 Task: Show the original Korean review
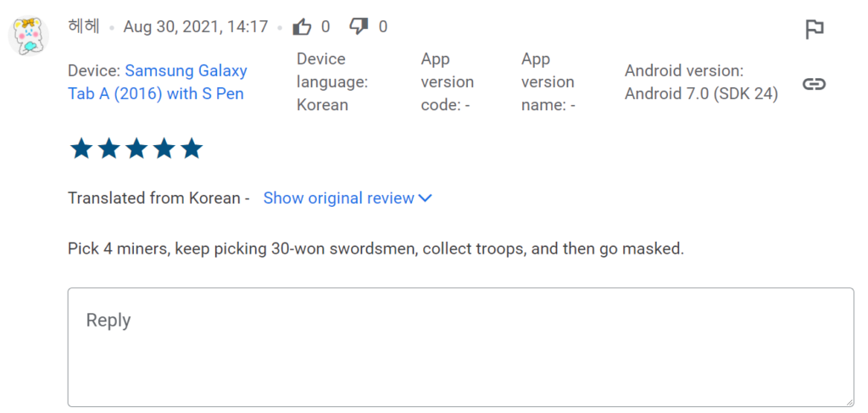coord(338,198)
